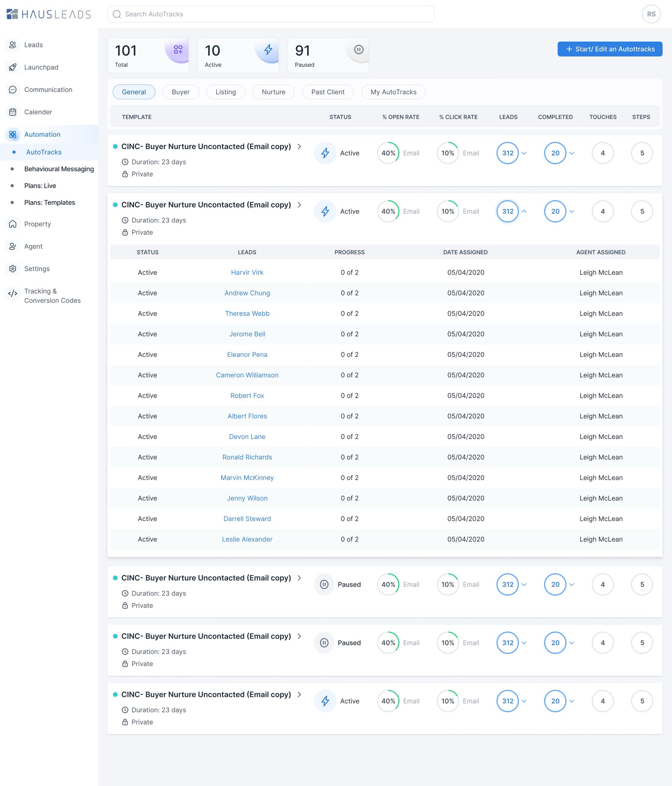Click Start/ Edit an Autottracks button
Viewport: 672px width, 786px height.
click(x=610, y=49)
